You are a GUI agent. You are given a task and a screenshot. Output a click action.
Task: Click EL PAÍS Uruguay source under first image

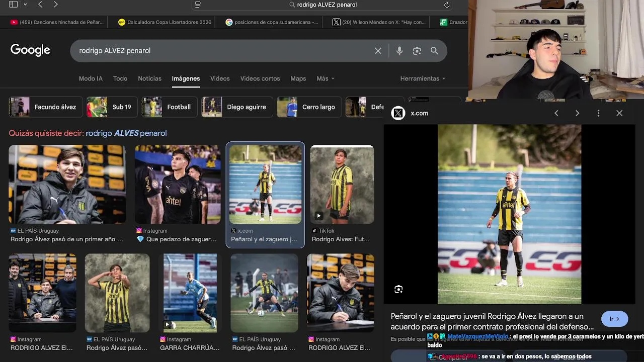click(x=35, y=231)
